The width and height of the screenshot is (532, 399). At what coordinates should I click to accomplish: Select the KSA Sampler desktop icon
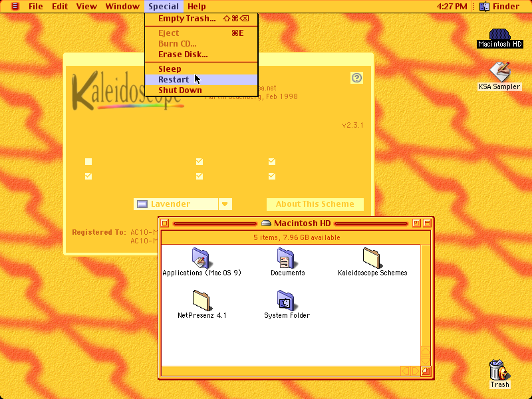pos(499,72)
